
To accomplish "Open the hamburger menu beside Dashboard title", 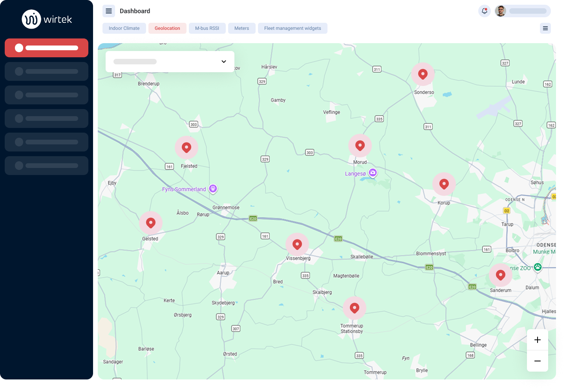I will click(109, 11).
